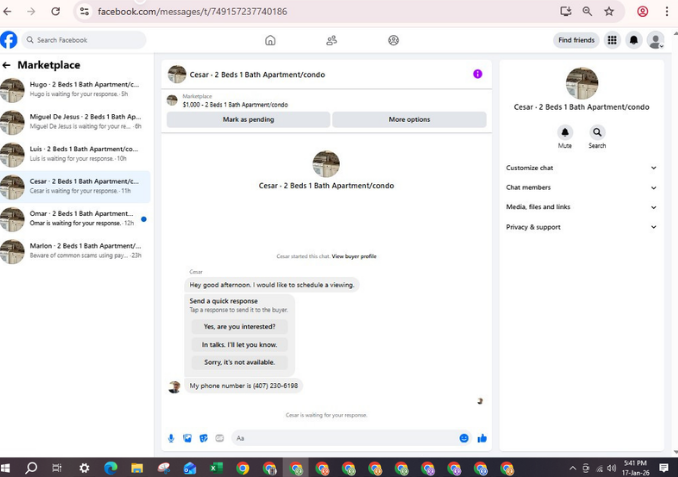The image size is (678, 477).
Task: Reload the browser page
Action: tap(55, 11)
